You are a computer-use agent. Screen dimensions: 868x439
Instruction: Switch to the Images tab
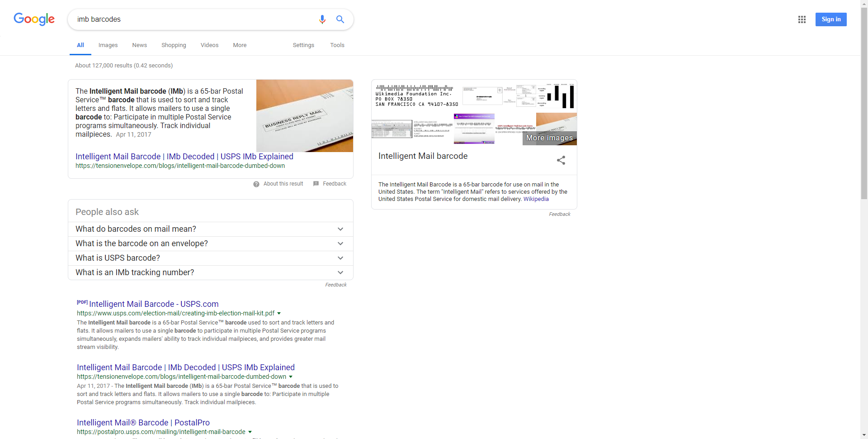[108, 45]
